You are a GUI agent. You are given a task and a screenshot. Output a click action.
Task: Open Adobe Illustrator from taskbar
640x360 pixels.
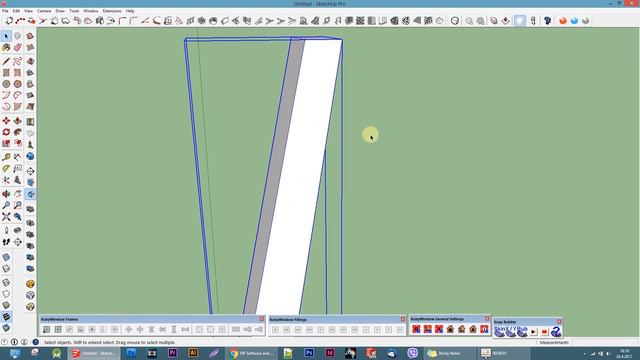pyautogui.click(x=193, y=353)
